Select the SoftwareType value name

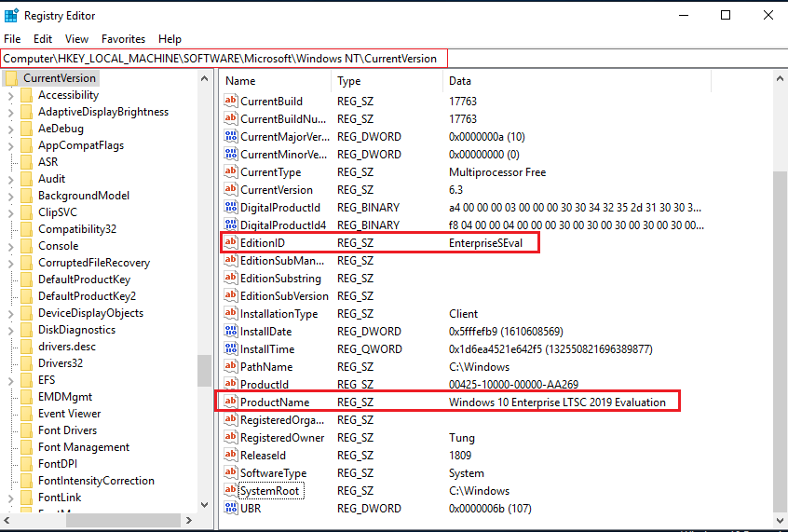coord(273,473)
